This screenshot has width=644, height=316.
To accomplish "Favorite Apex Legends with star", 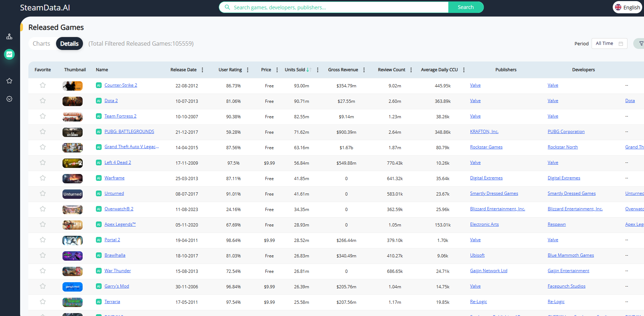I will 43,224.
